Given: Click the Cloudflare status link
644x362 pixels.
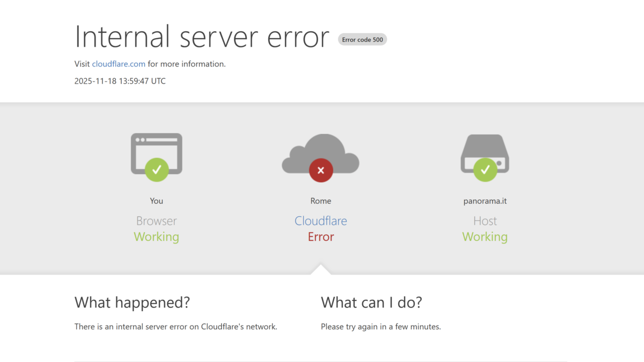Looking at the screenshot, I should tap(320, 220).
